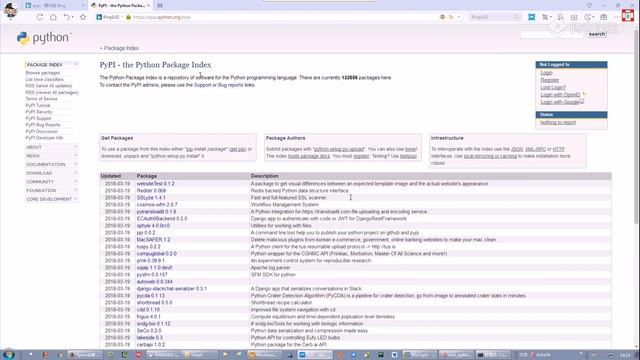Close the PyPI browser tab

(149, 6)
